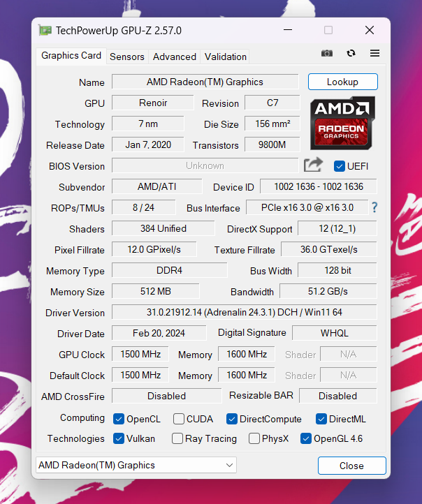
Task: Click the Technology field showing 7 nm
Action: pos(148,124)
